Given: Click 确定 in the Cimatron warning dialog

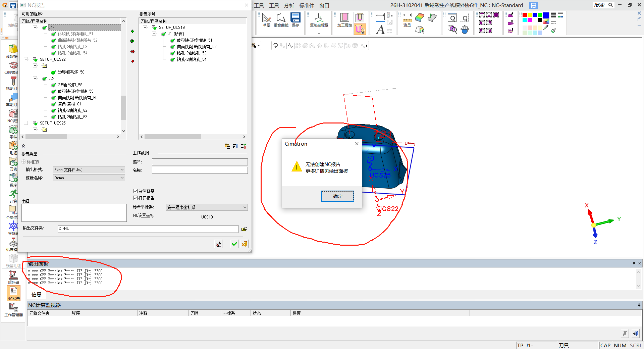Looking at the screenshot, I should coord(338,196).
